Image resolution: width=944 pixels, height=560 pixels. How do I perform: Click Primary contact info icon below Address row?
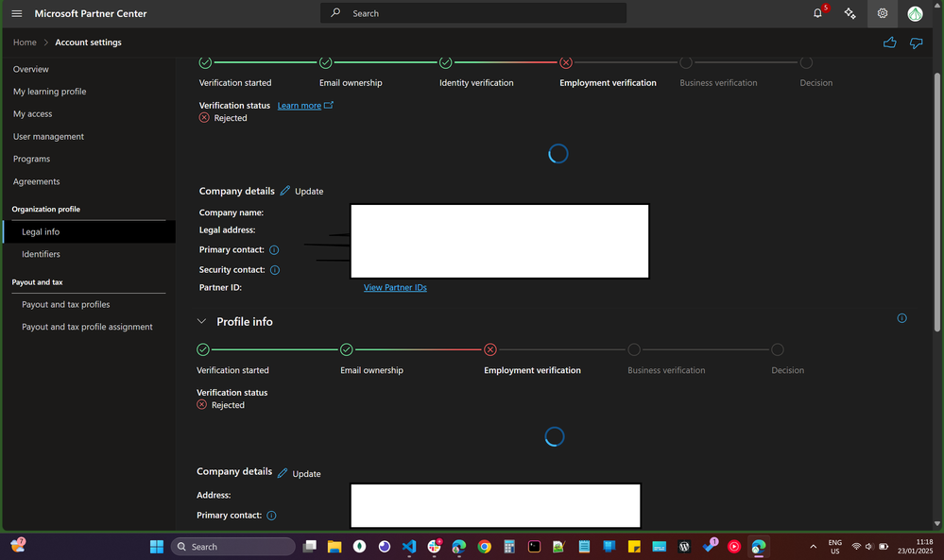click(271, 516)
